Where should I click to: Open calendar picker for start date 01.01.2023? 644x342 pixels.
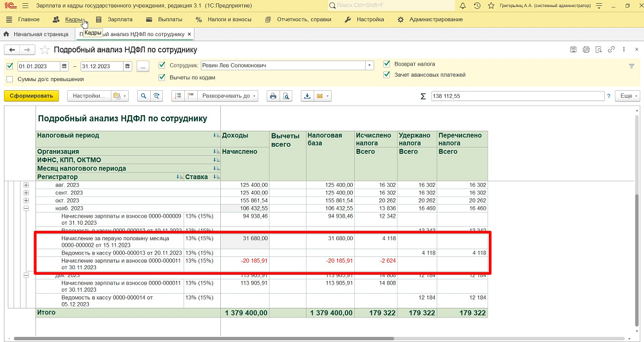pos(64,66)
